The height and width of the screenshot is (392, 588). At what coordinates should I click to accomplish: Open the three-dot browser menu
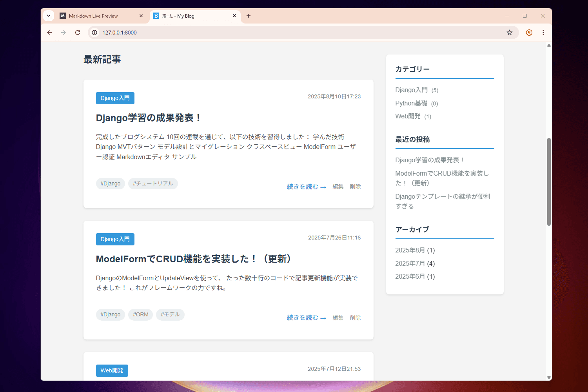[543, 33]
